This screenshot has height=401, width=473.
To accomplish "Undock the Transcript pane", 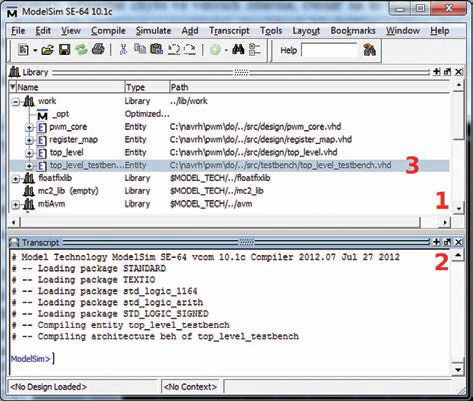I will (x=447, y=242).
